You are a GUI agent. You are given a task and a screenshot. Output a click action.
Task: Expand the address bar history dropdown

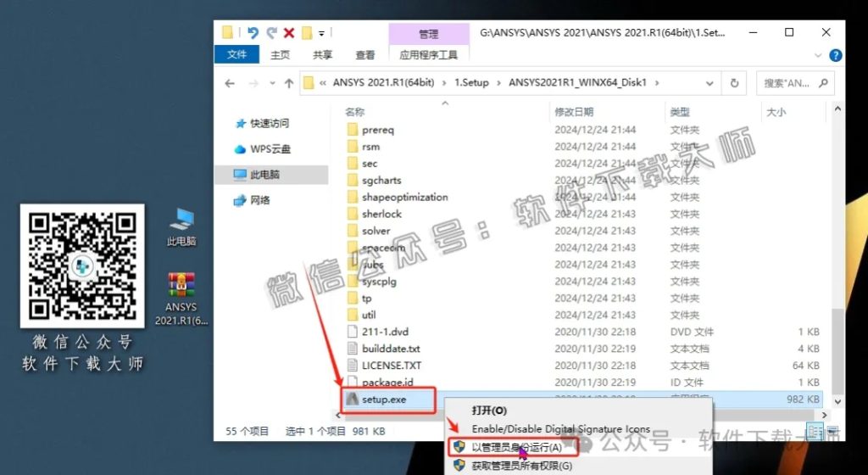coord(709,83)
